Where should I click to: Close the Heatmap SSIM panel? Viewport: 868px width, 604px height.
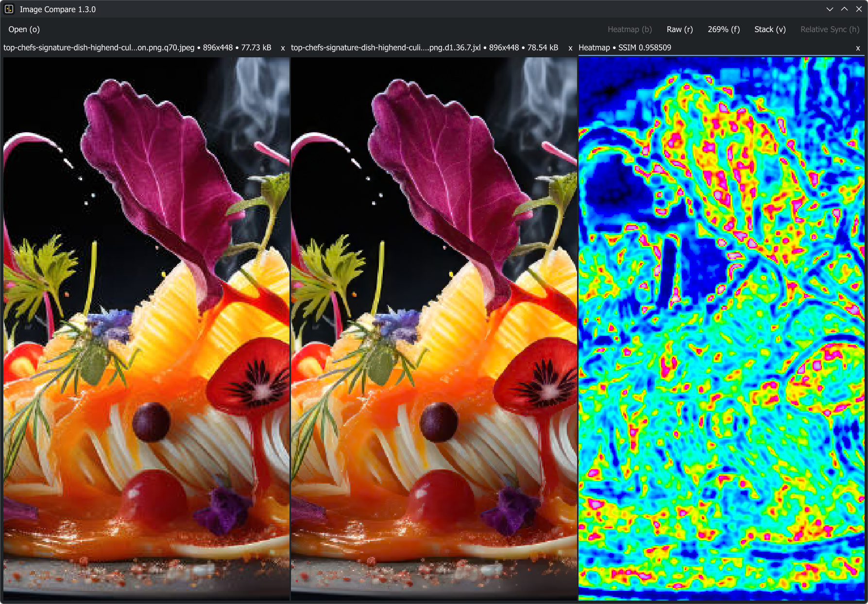858,48
